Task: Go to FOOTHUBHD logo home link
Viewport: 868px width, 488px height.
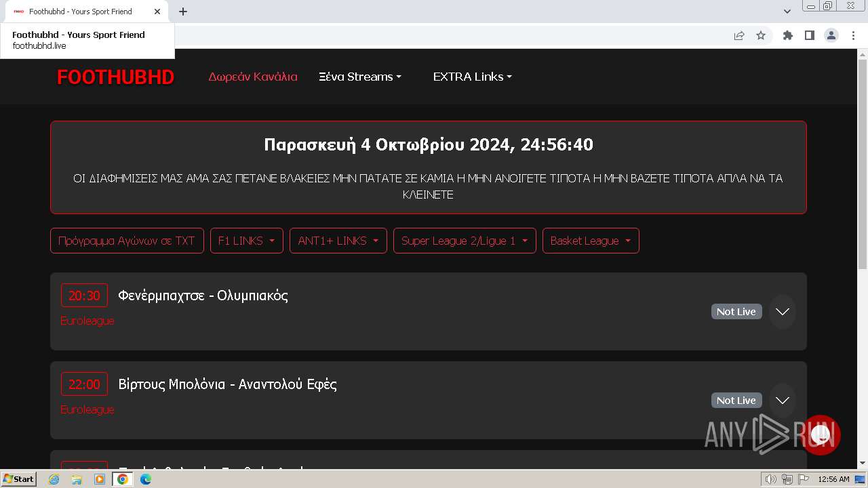Action: (116, 77)
